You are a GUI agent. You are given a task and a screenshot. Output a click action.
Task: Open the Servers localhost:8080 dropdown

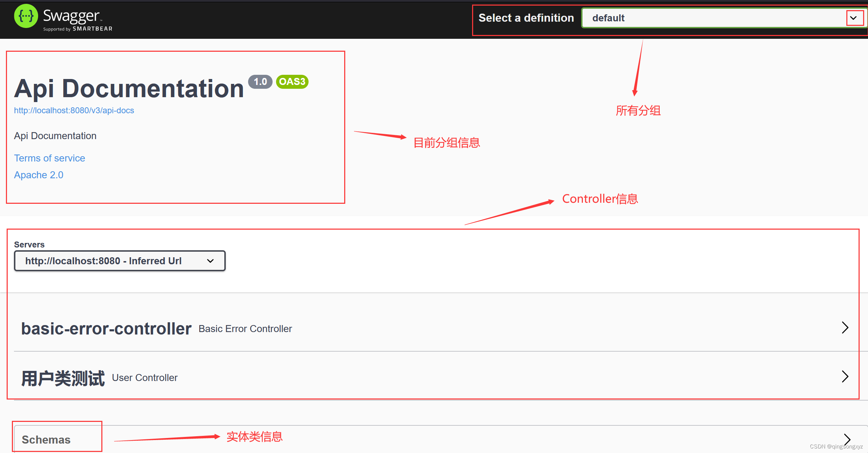coord(120,261)
